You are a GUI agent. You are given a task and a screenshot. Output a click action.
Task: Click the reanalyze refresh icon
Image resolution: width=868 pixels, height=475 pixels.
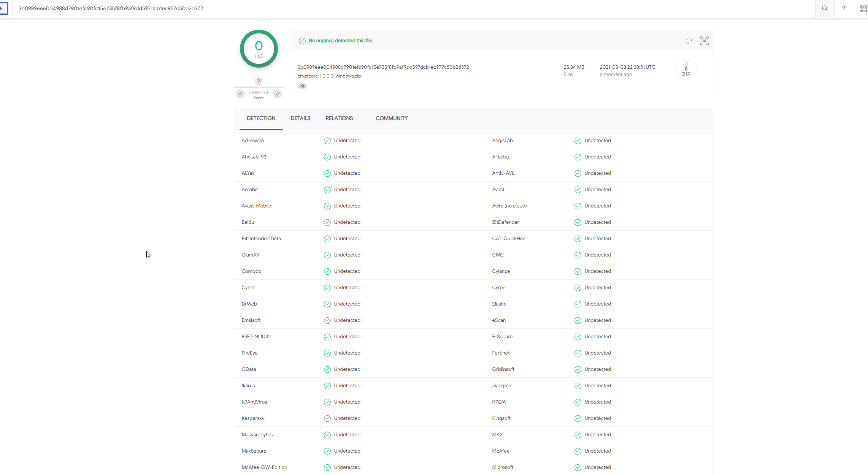pos(689,41)
